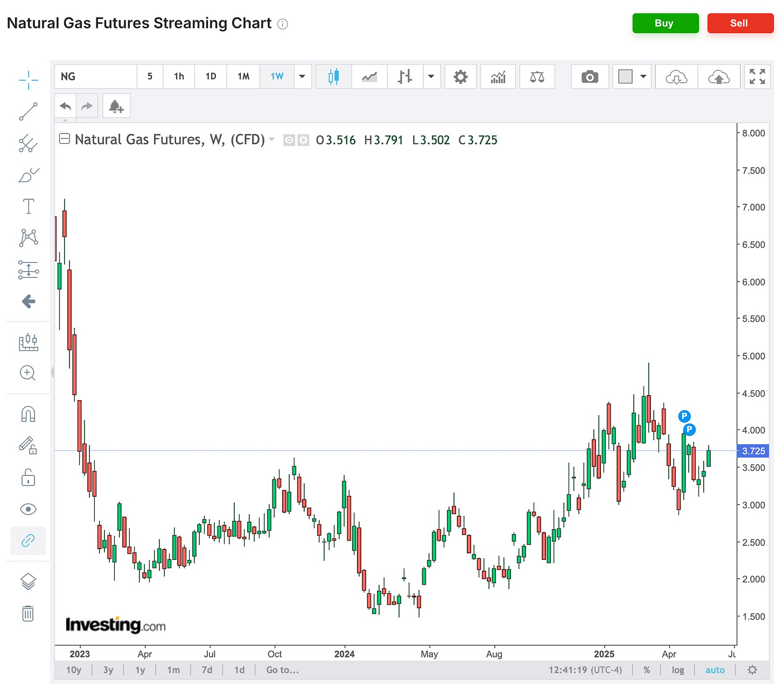The width and height of the screenshot is (784, 688).
Task: Select the candlestick chart style
Action: (x=334, y=76)
